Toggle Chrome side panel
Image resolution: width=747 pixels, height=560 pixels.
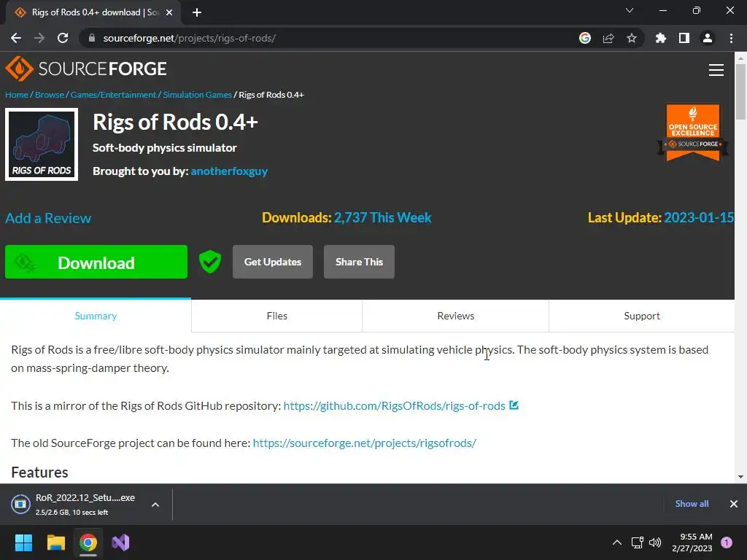click(684, 38)
